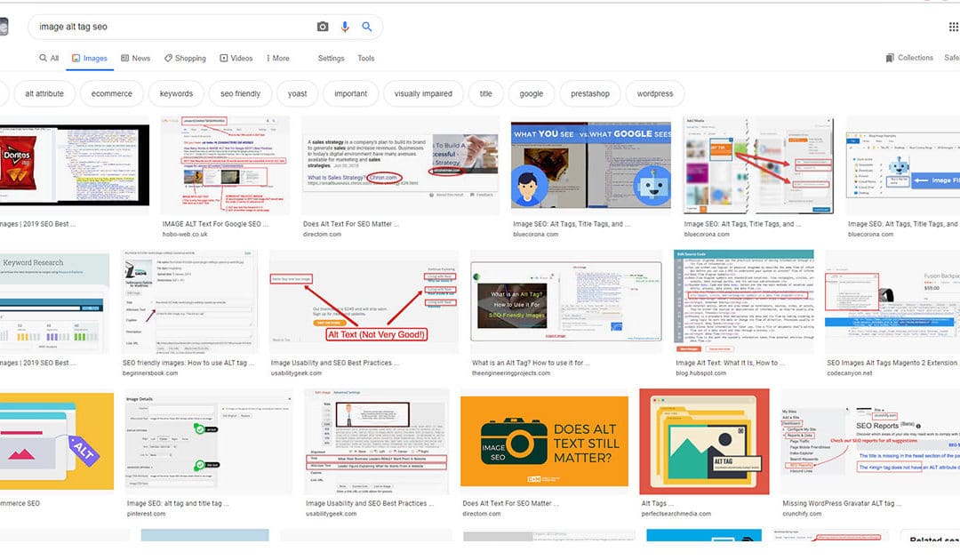960x560 pixels.
Task: Visit the bluecorona.com result link
Action: pos(537,234)
